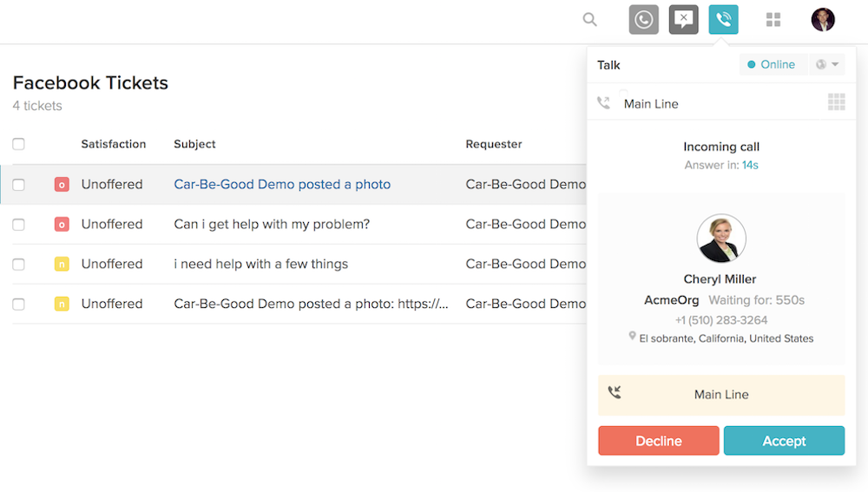The width and height of the screenshot is (868, 492).
Task: Expand the globe arrow dropdown in Talk panel
Action: (x=827, y=65)
